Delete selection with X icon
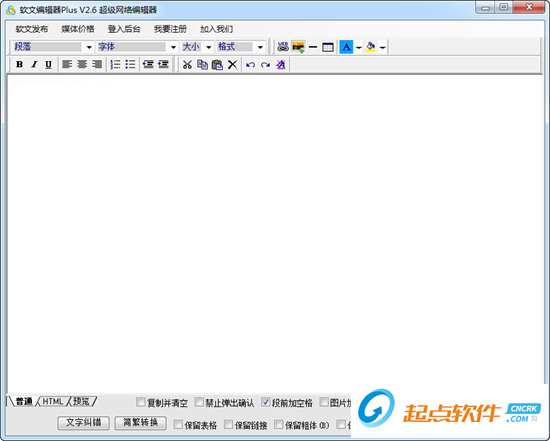Viewport: 550px width, 441px height. [x=232, y=65]
